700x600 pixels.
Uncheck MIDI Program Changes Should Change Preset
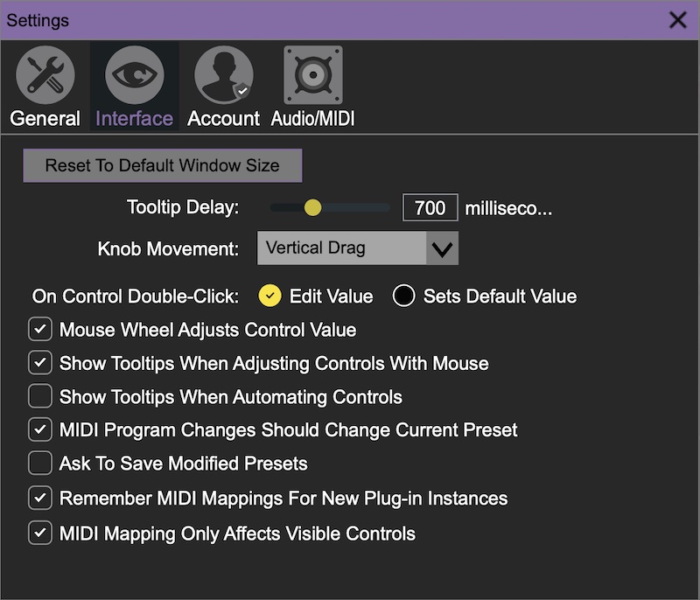[40, 429]
